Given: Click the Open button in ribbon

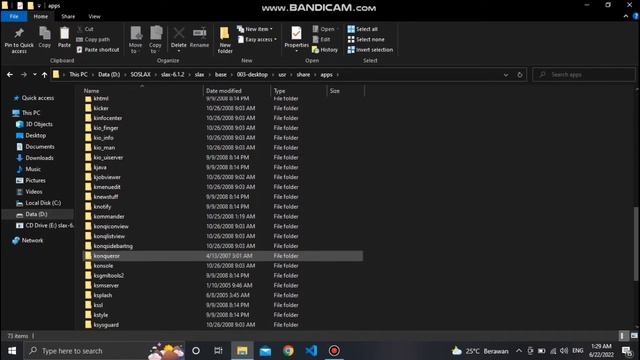Looking at the screenshot, I should coord(325,29).
